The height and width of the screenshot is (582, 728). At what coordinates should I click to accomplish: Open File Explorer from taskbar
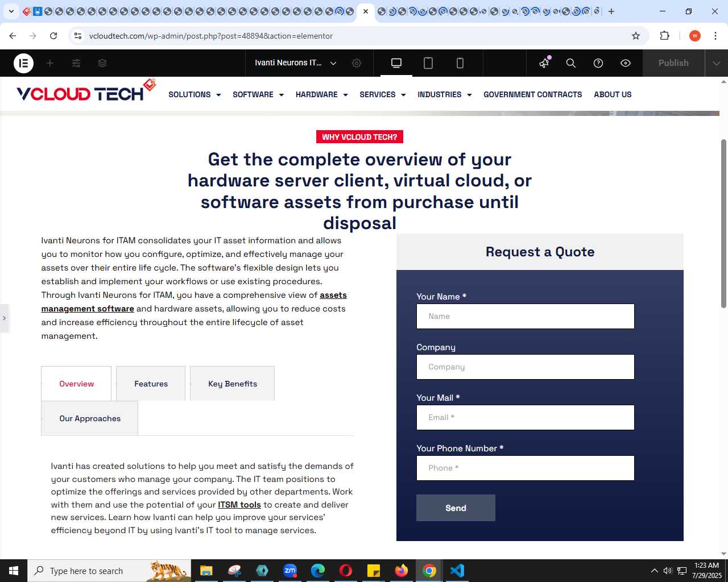click(x=206, y=571)
